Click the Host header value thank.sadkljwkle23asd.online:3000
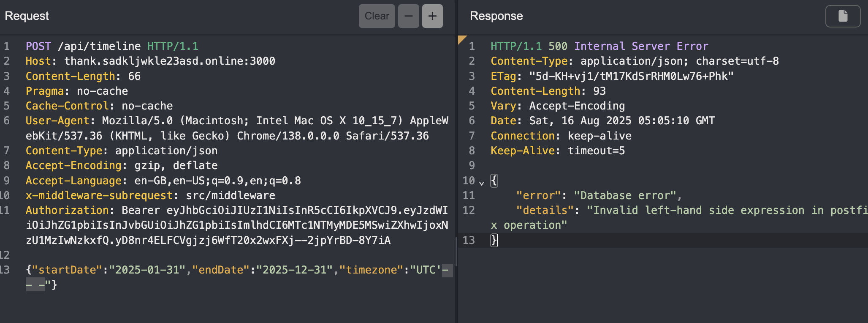This screenshot has width=868, height=323. click(169, 61)
